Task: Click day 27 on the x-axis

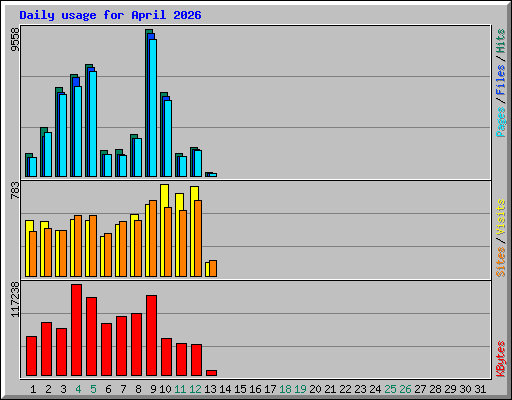Action: [x=420, y=389]
